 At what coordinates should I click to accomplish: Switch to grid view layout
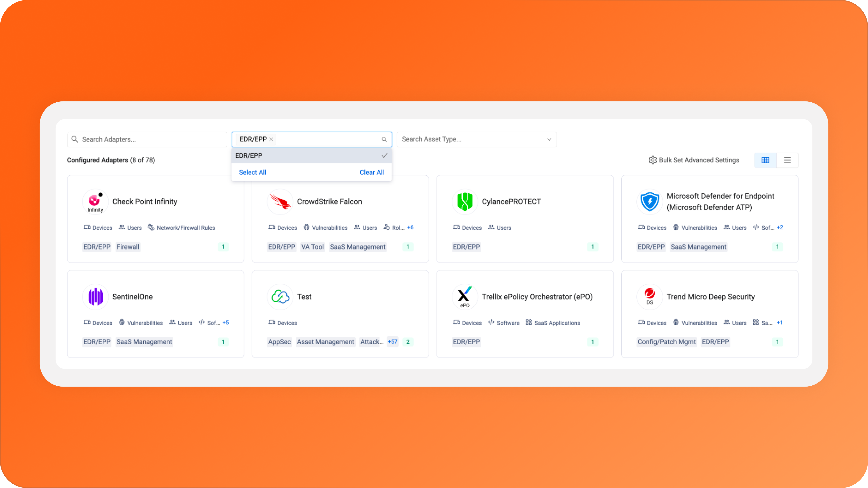(x=765, y=160)
